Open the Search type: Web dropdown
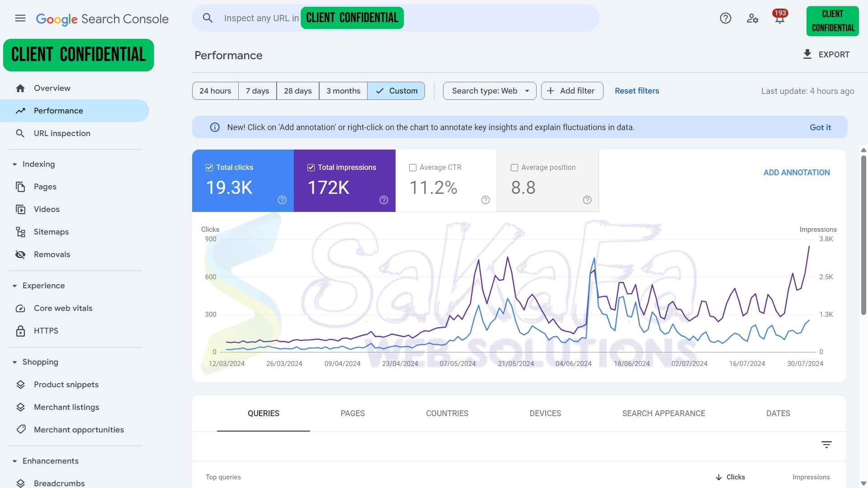 coord(490,91)
